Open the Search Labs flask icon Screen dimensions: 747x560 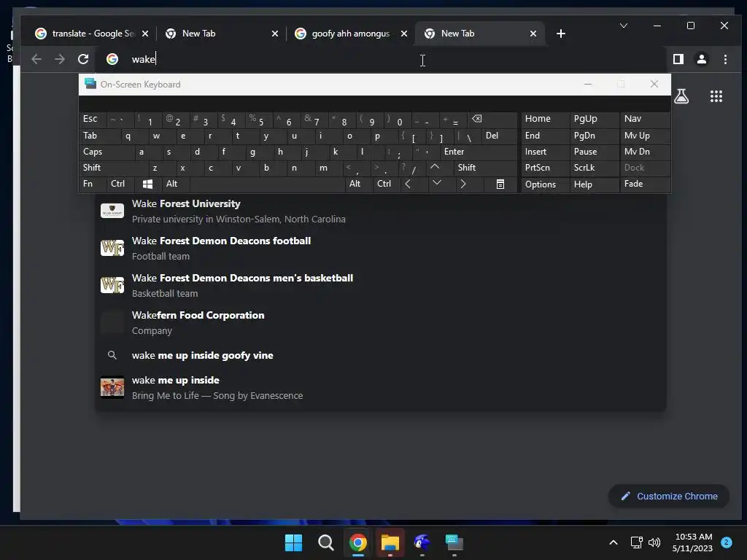coord(681,96)
